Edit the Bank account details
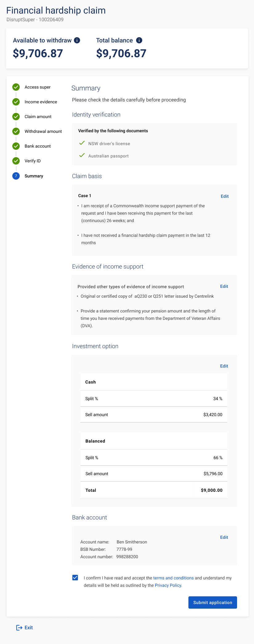254x644 pixels. point(224,537)
